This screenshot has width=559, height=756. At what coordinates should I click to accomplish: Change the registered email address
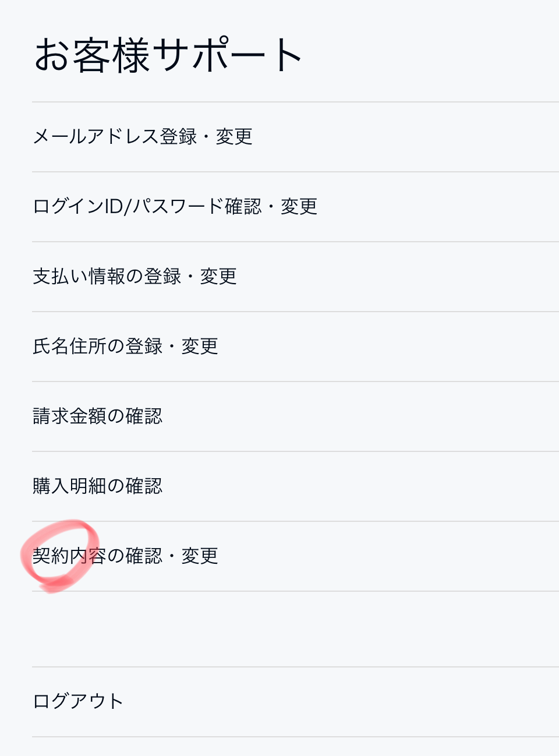pos(295,137)
